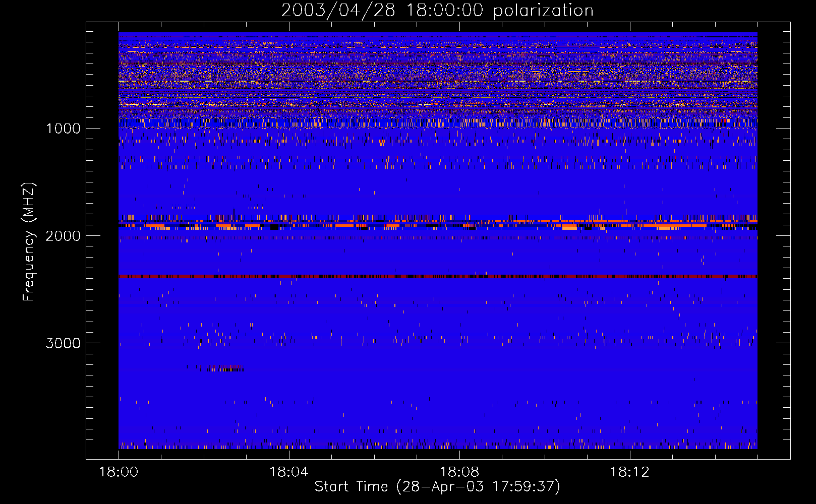The height and width of the screenshot is (504, 816).
Task: Select the 1000 frequency tick label
Action: (x=63, y=129)
